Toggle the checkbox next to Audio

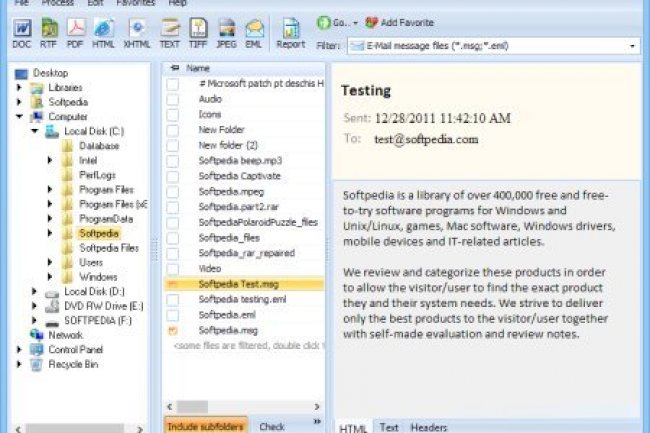[x=173, y=99]
